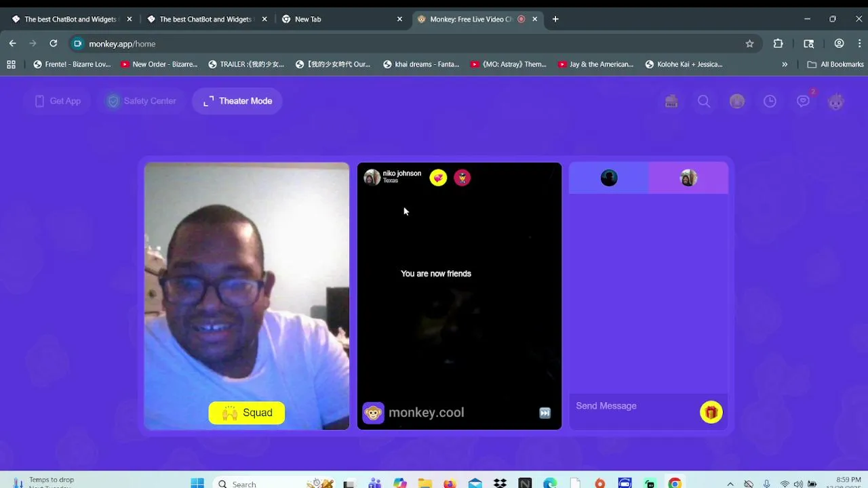Image resolution: width=868 pixels, height=488 pixels.
Task: Open Kolohe Kai + Jessica... bookmark
Action: [x=684, y=64]
